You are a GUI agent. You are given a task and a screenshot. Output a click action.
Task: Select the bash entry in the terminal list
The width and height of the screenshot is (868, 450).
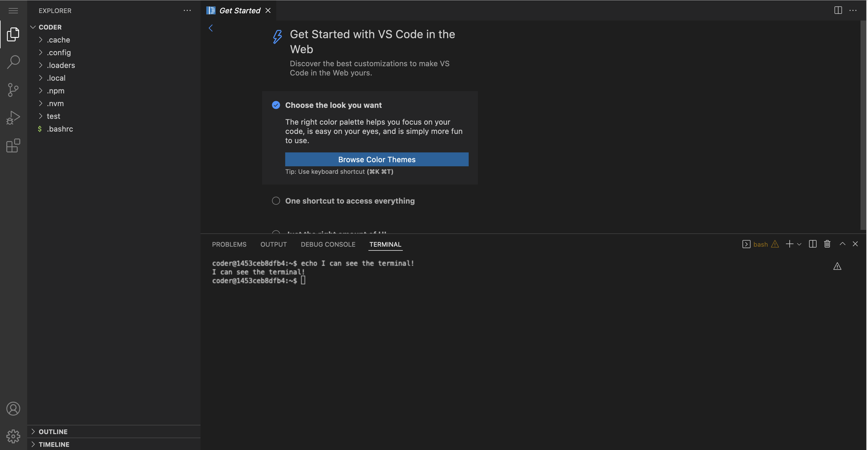pos(761,244)
